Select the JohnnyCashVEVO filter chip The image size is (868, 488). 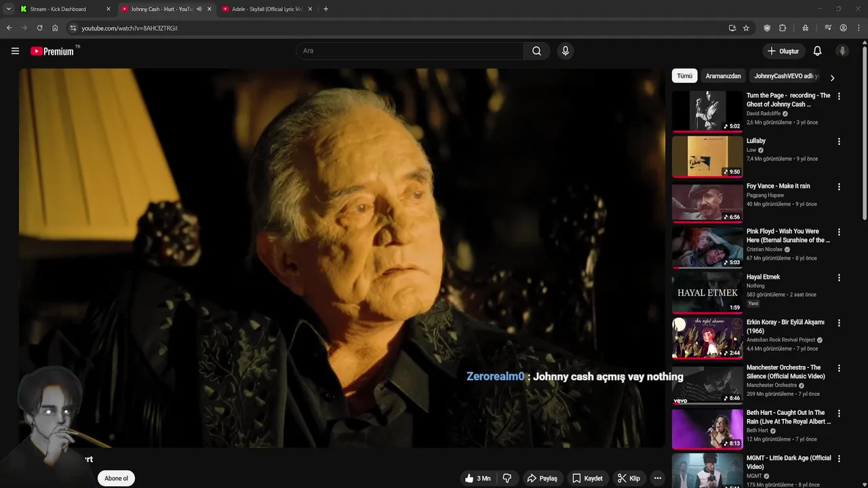click(x=785, y=76)
